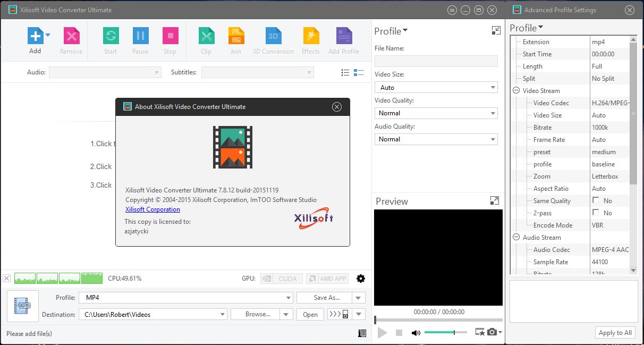Close the CPU usage graph panel
The image size is (644, 345).
pos(6,278)
